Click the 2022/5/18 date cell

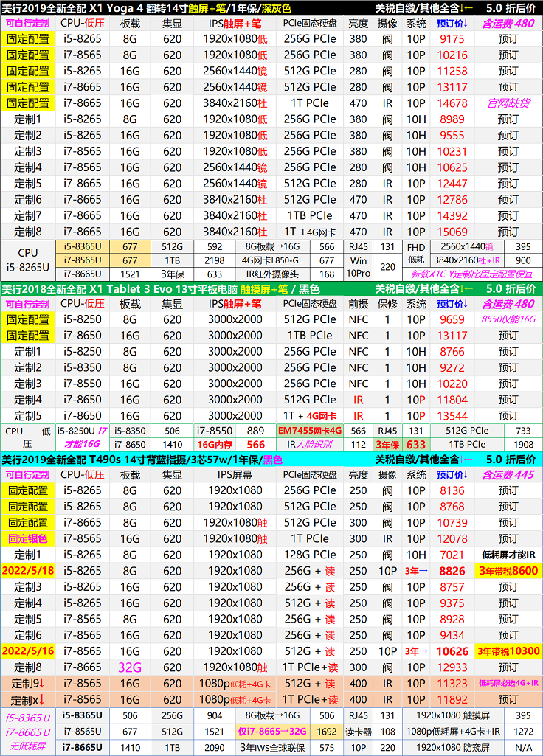[27, 571]
